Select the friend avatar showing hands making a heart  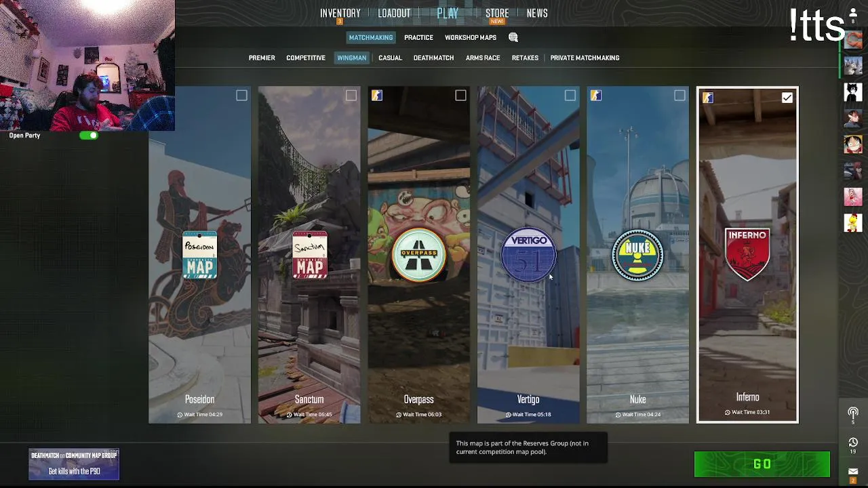(853, 39)
